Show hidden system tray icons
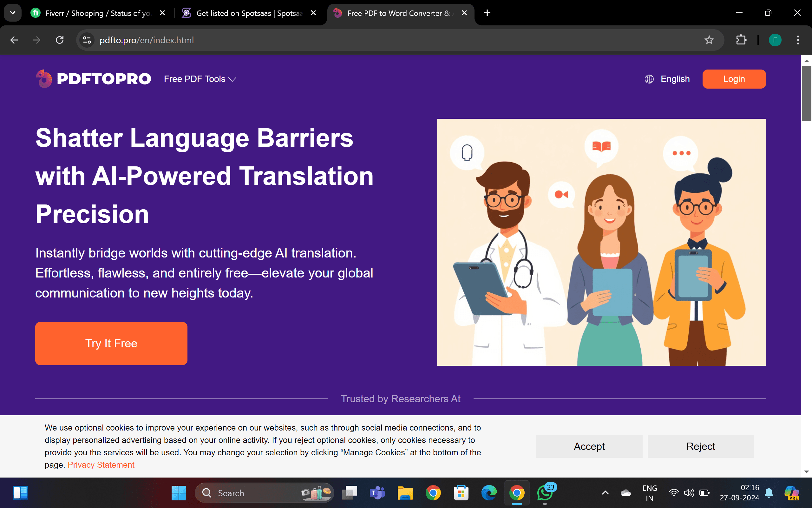Screen dimensions: 812x508 point(605,493)
